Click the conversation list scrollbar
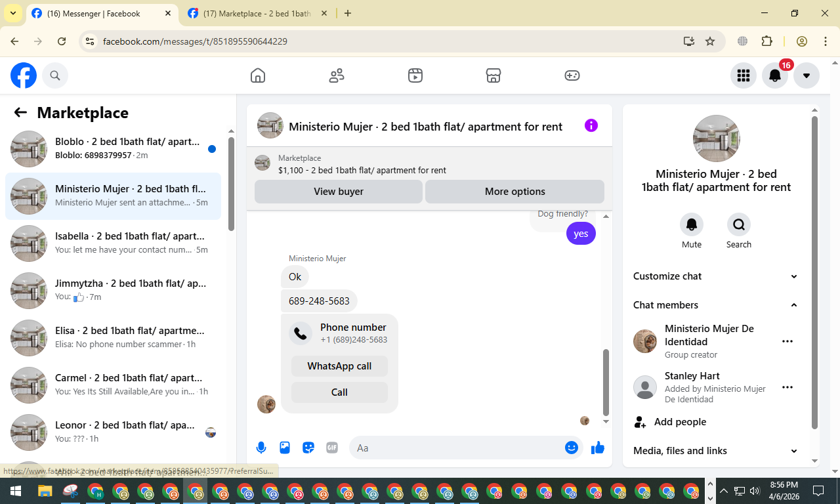Image resolution: width=840 pixels, height=504 pixels. point(231,184)
